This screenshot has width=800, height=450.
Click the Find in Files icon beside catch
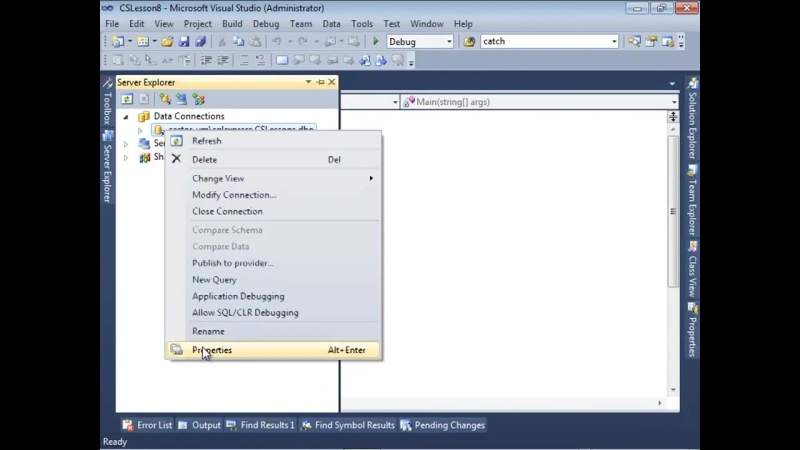(469, 41)
